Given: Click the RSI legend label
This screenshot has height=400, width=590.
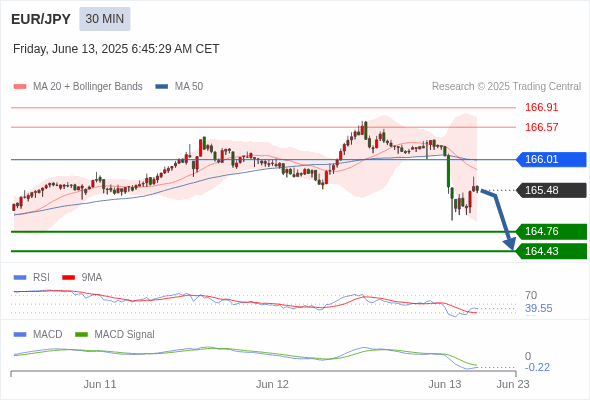Looking at the screenshot, I should click(41, 277).
